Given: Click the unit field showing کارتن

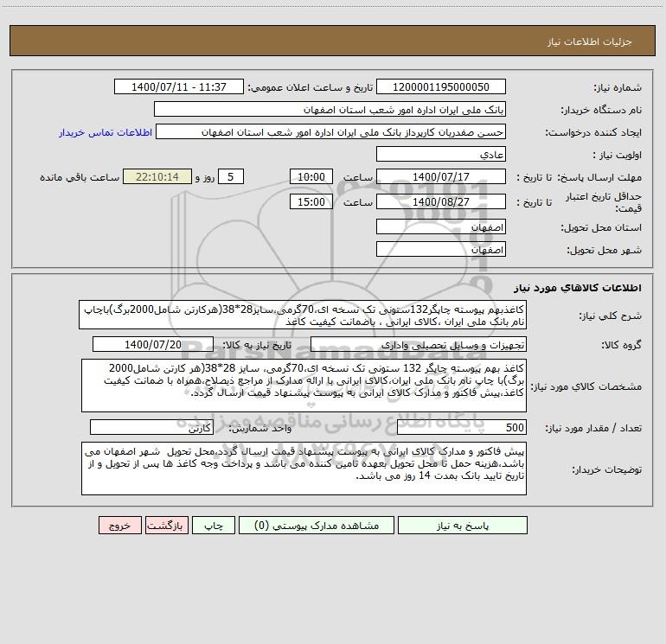Looking at the screenshot, I should 151,428.
